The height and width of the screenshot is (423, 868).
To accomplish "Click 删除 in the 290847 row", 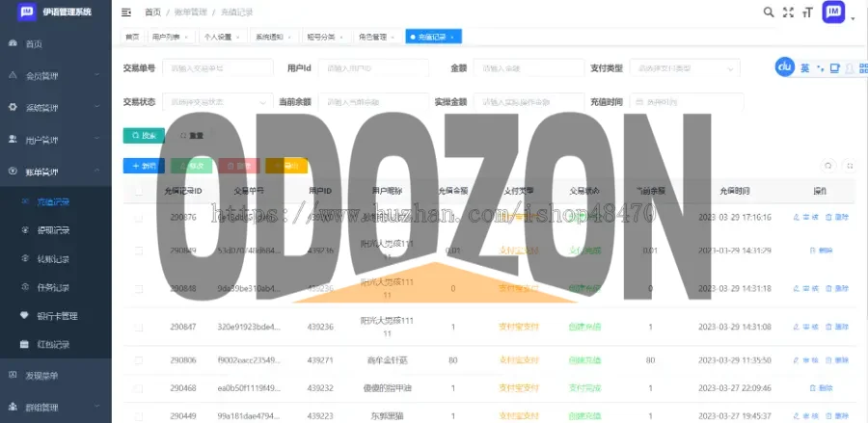I will (837, 328).
